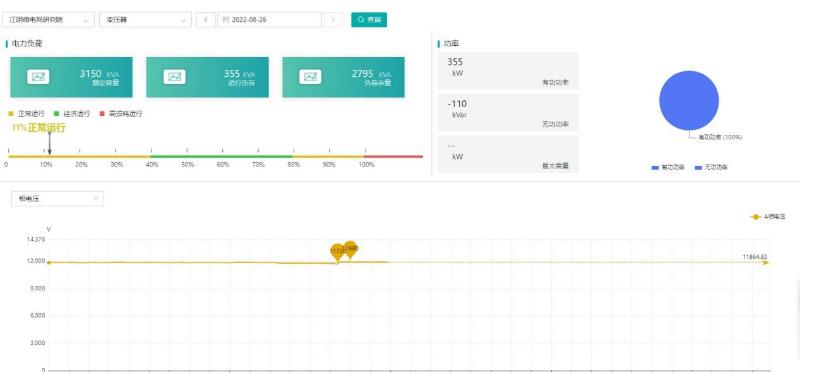
Task: Click the 2022-08-26 date input field
Action: 270,20
